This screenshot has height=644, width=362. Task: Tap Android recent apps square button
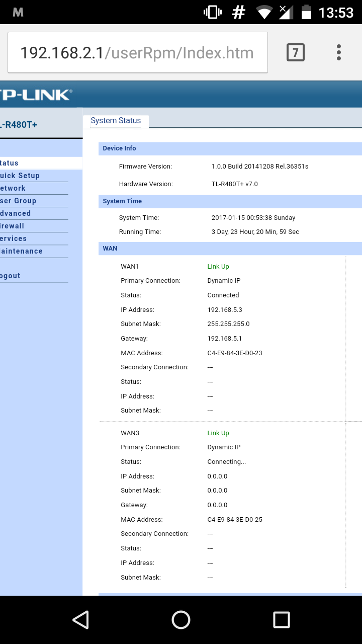coord(282,620)
